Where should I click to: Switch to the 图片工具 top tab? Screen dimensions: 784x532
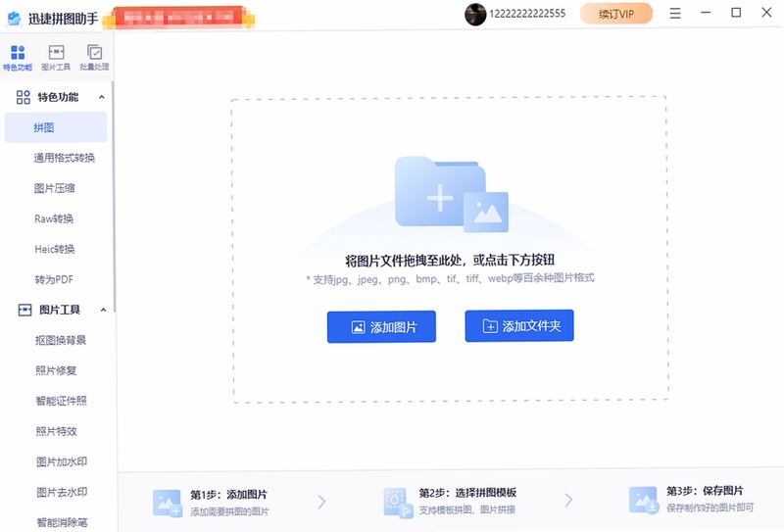tap(56, 57)
